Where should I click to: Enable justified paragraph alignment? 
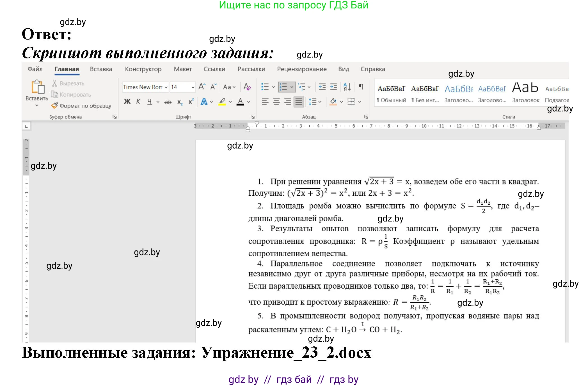coord(298,102)
